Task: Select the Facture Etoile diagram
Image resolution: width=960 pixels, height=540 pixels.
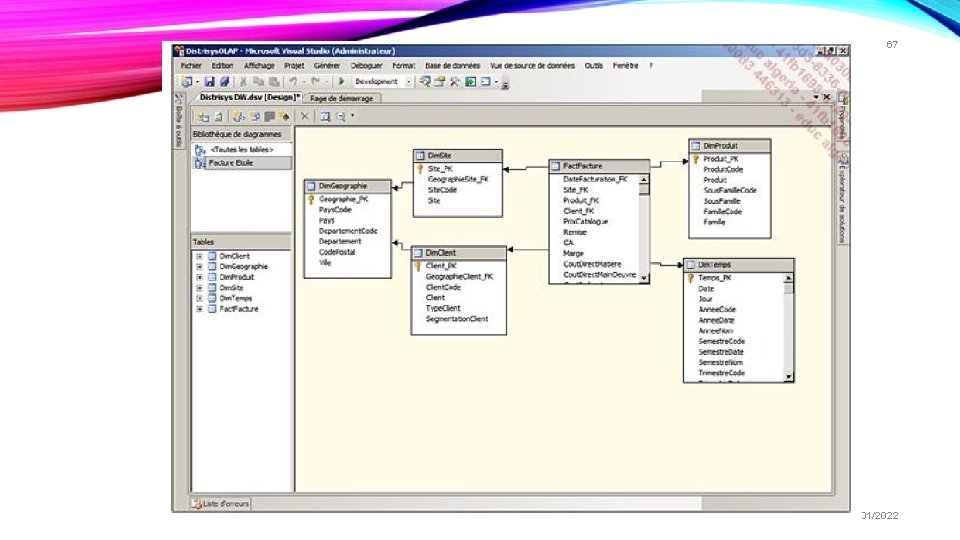Action: click(x=241, y=163)
